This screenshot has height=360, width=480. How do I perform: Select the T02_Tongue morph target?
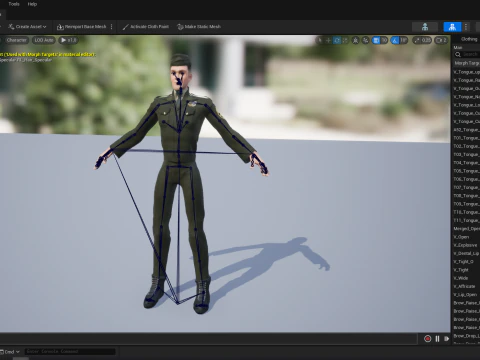click(x=466, y=146)
